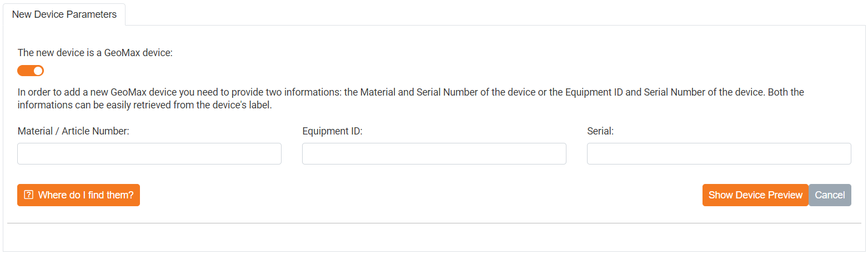This screenshot has width=868, height=259.
Task: Click the paragraph line starting "In order to add"
Action: (411, 92)
